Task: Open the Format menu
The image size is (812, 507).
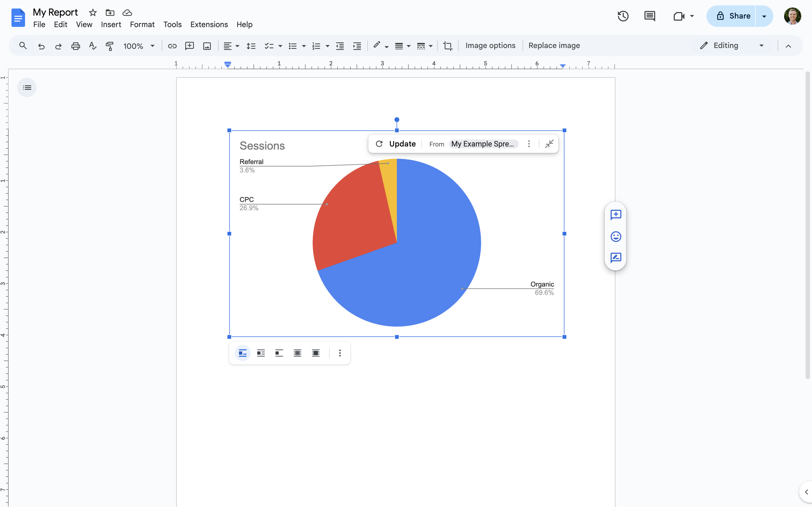Action: tap(142, 24)
